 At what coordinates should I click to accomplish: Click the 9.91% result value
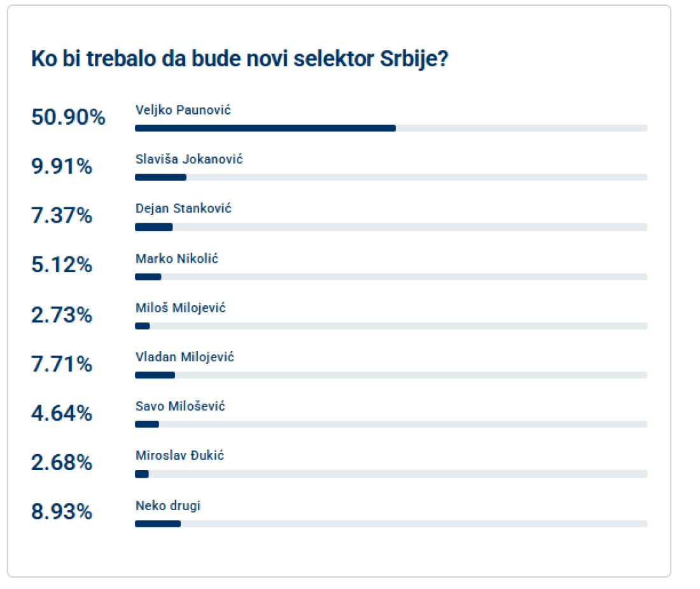coord(62,167)
